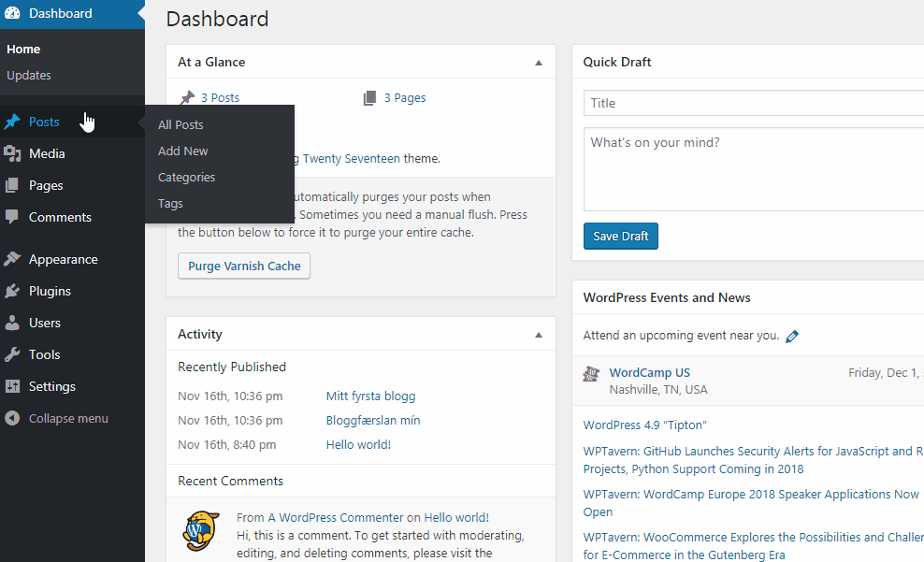Image resolution: width=924 pixels, height=562 pixels.
Task: Collapse the admin sidebar menu
Action: [56, 418]
